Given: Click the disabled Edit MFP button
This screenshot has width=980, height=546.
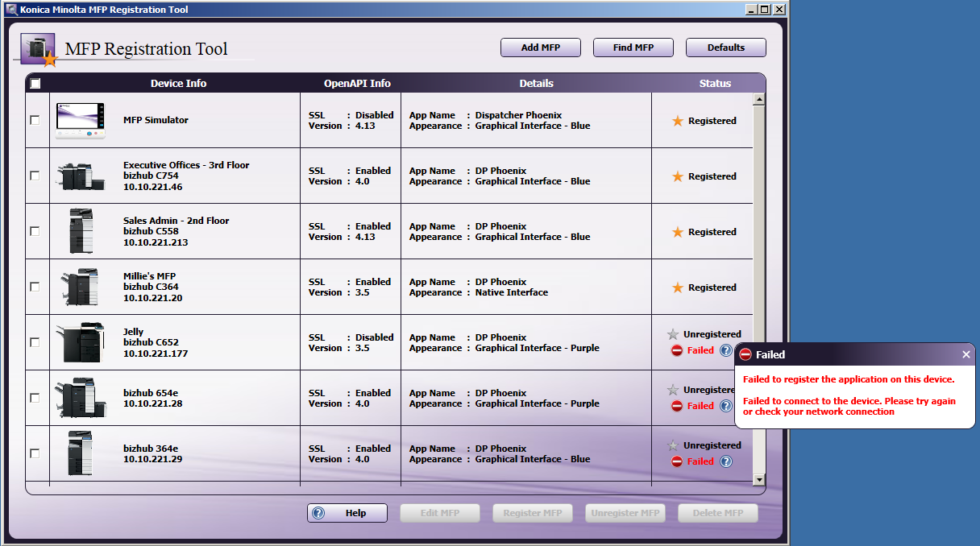Looking at the screenshot, I should [440, 513].
